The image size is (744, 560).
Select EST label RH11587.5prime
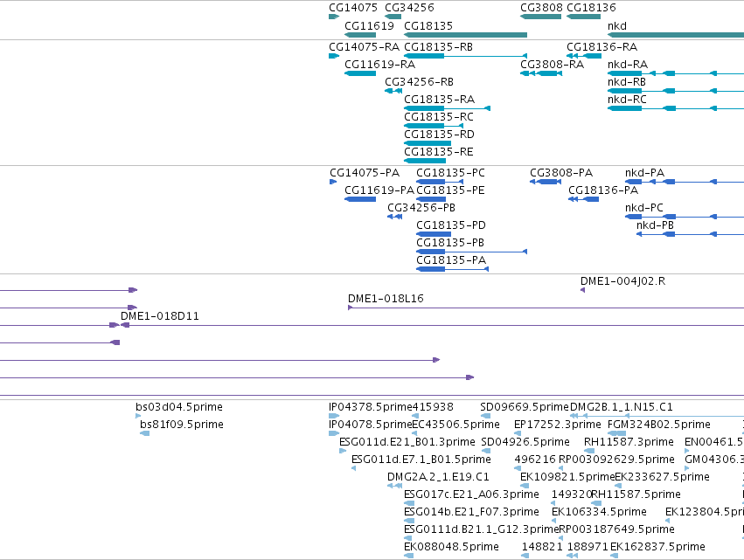[x=636, y=495]
